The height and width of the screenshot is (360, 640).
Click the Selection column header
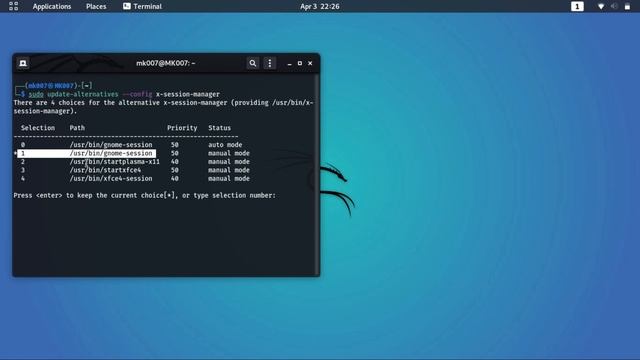[x=38, y=128]
